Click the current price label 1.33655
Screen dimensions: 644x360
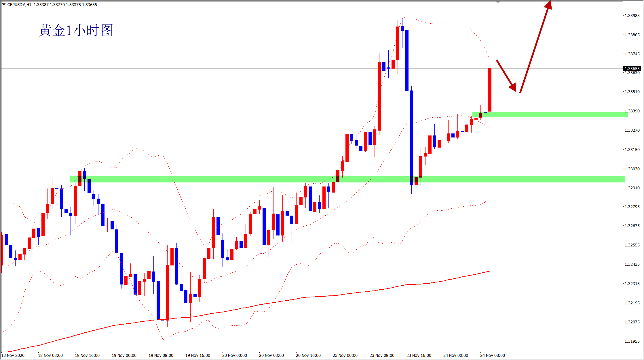pos(632,69)
